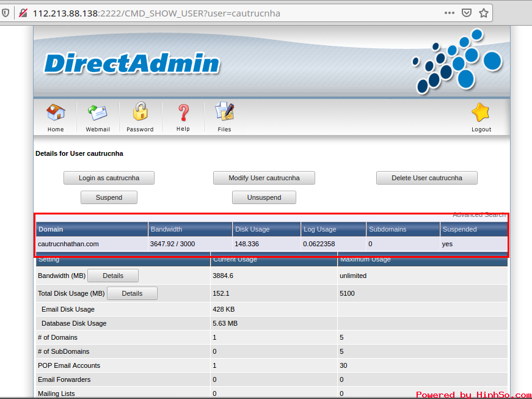
Task: Open Bandwidth Details button
Action: tap(113, 276)
